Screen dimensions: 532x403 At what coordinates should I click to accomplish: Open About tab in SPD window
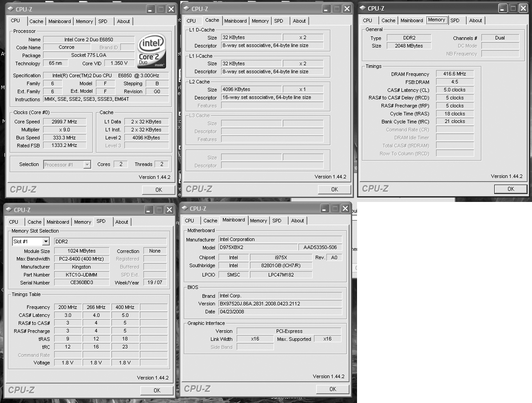coord(122,222)
